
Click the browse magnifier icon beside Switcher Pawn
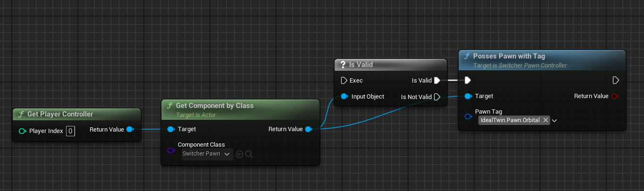pos(249,154)
